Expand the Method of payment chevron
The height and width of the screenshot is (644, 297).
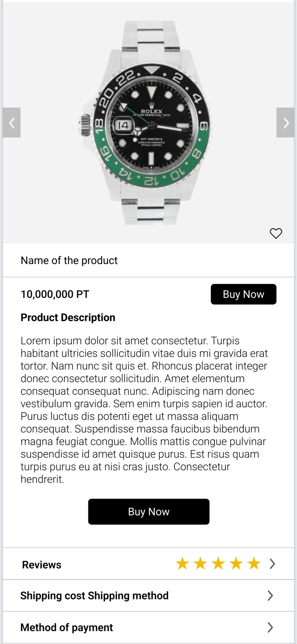(x=270, y=627)
